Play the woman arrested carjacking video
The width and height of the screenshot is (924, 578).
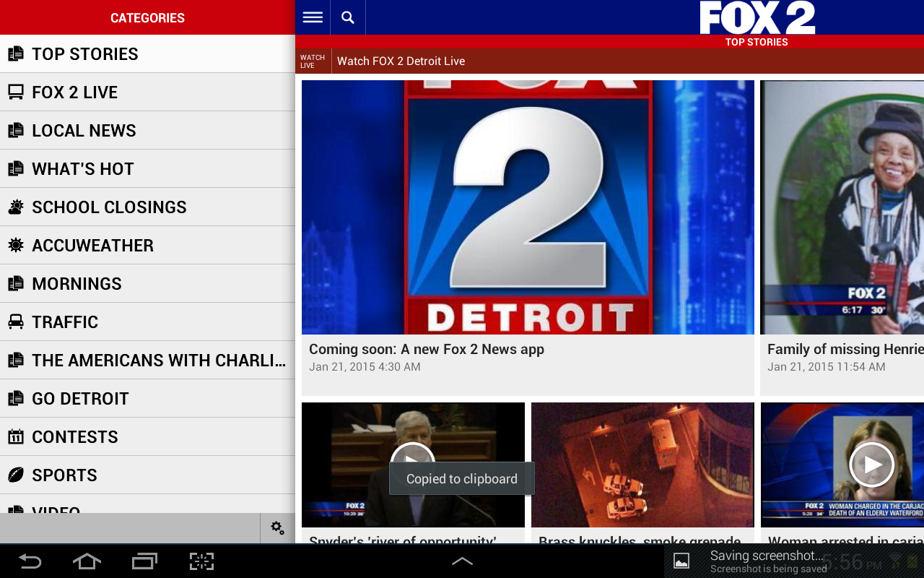click(x=871, y=465)
